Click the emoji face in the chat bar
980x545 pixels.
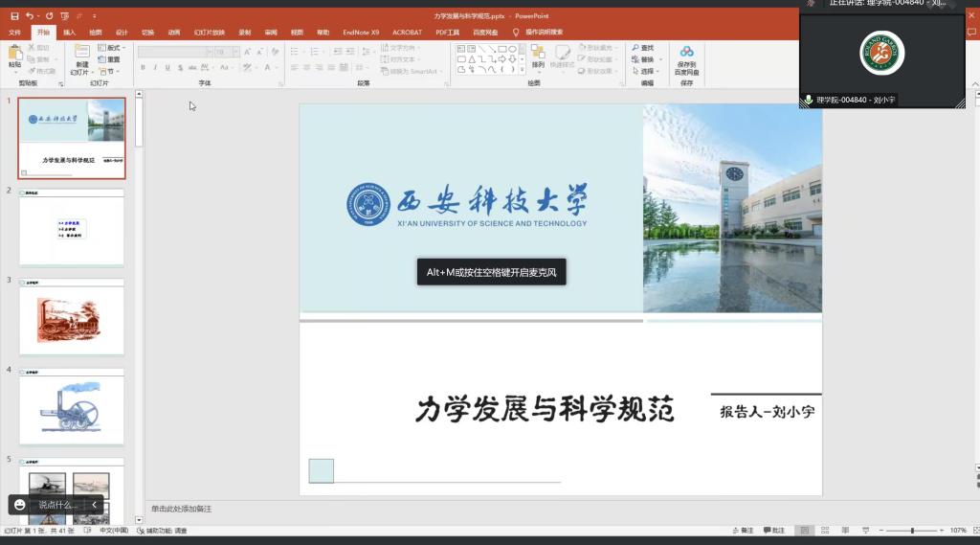[x=20, y=505]
